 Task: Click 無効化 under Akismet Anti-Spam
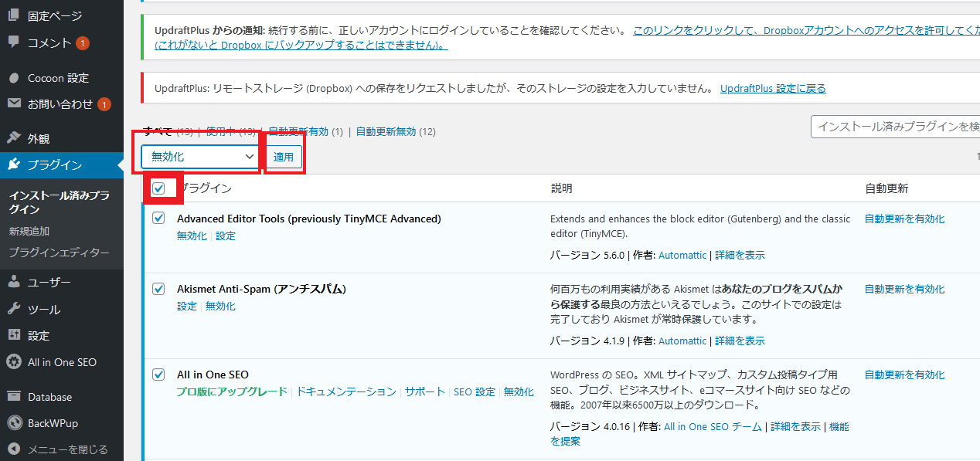220,307
